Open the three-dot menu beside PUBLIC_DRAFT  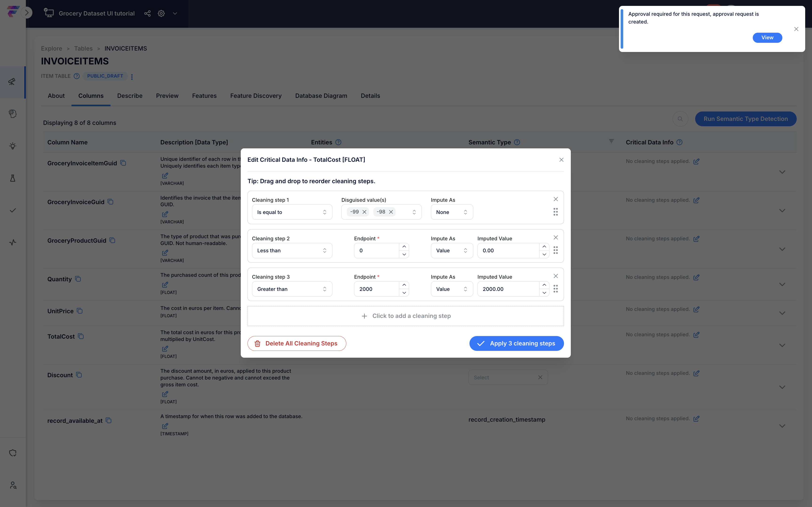click(x=132, y=77)
